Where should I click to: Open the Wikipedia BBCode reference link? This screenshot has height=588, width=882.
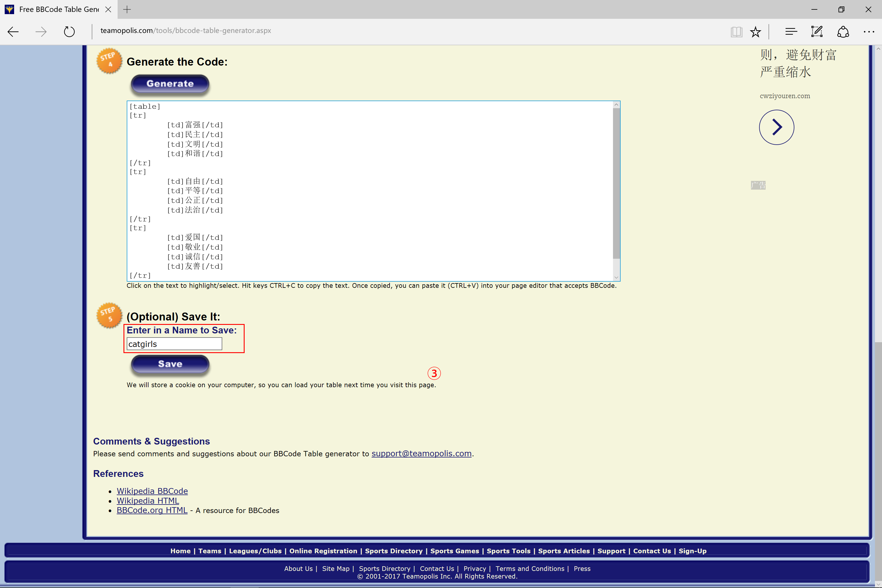pos(152,491)
